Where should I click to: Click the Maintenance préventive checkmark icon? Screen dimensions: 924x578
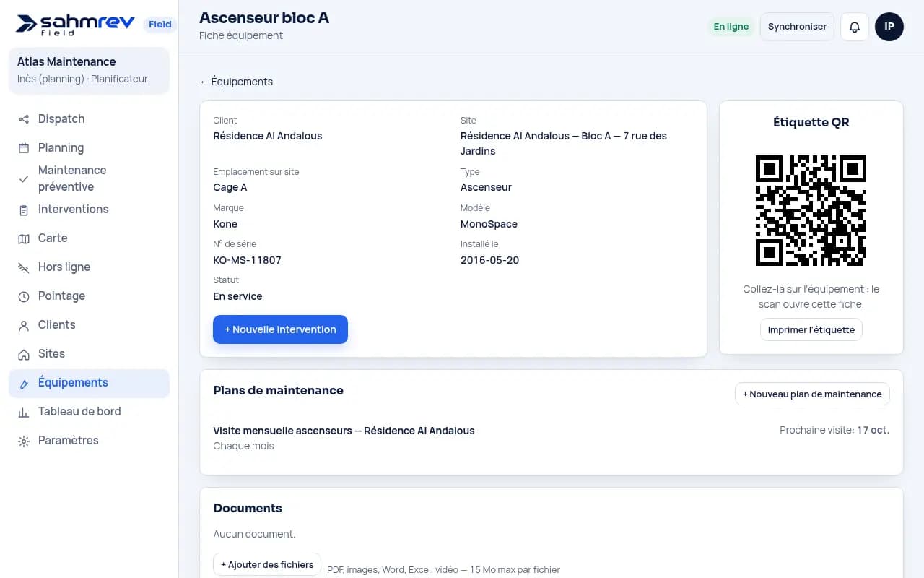24,178
